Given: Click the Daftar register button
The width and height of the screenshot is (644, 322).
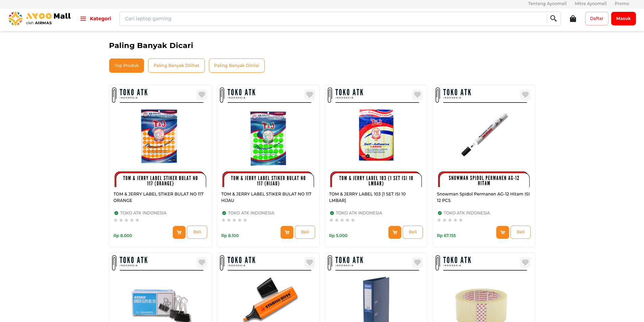Looking at the screenshot, I should point(597,19).
